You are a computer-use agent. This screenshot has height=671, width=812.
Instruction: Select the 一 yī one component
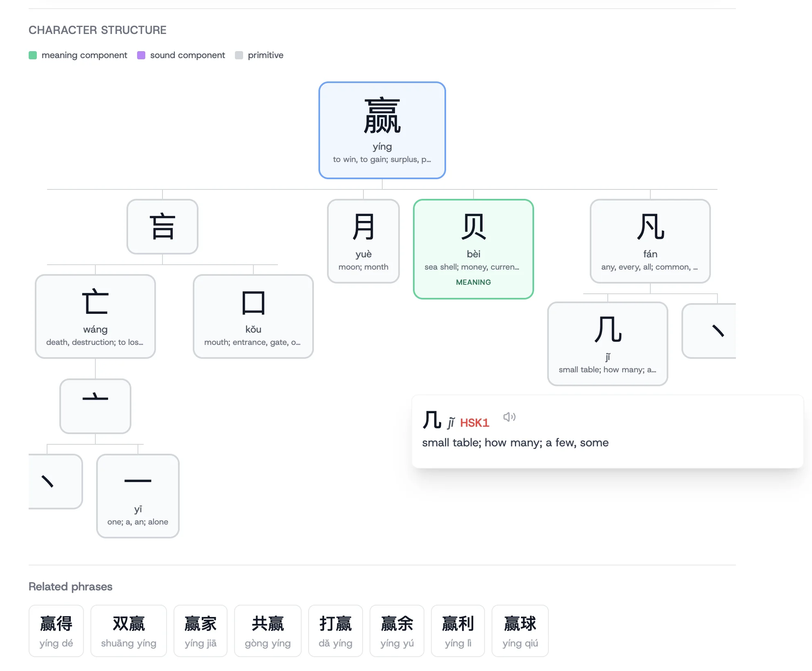tap(138, 495)
